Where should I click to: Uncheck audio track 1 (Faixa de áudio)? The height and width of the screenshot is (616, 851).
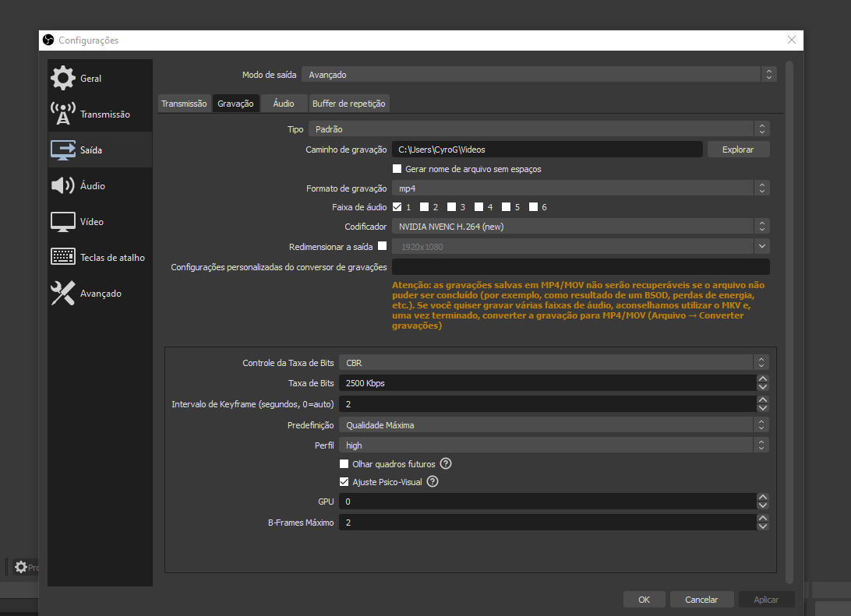coord(397,206)
